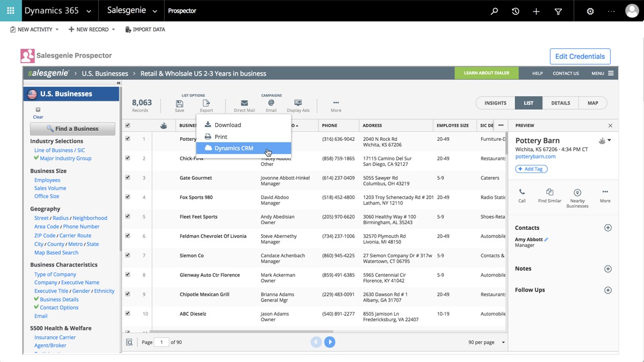
Task: Click the Clear selections icon
Action: click(38, 113)
